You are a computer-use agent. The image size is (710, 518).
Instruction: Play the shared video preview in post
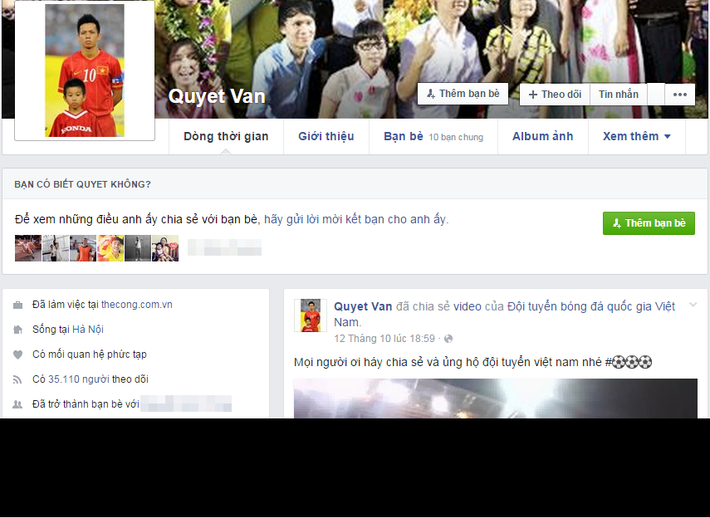(495, 398)
